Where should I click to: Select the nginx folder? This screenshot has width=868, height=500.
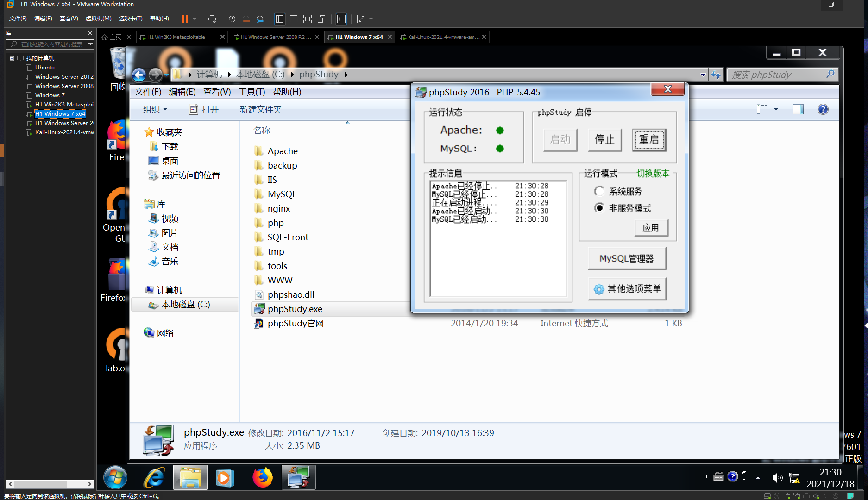pyautogui.click(x=278, y=208)
